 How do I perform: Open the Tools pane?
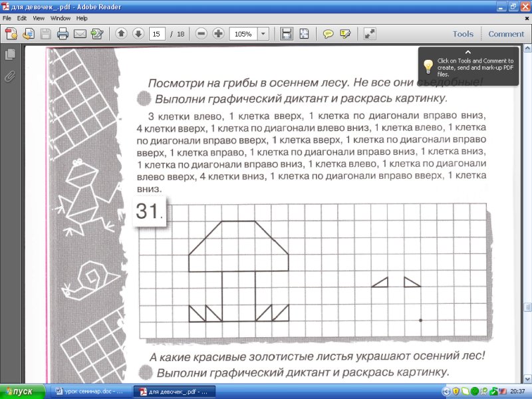462,34
